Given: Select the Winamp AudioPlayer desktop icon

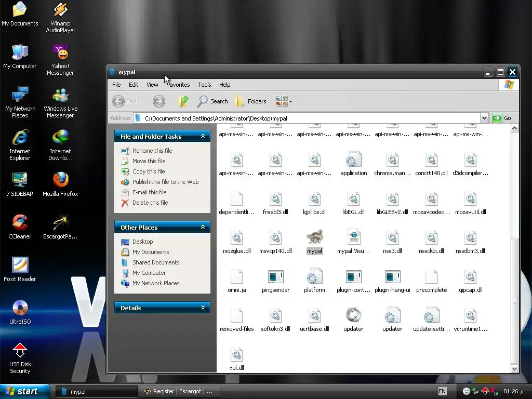Looking at the screenshot, I should click(x=60, y=17).
